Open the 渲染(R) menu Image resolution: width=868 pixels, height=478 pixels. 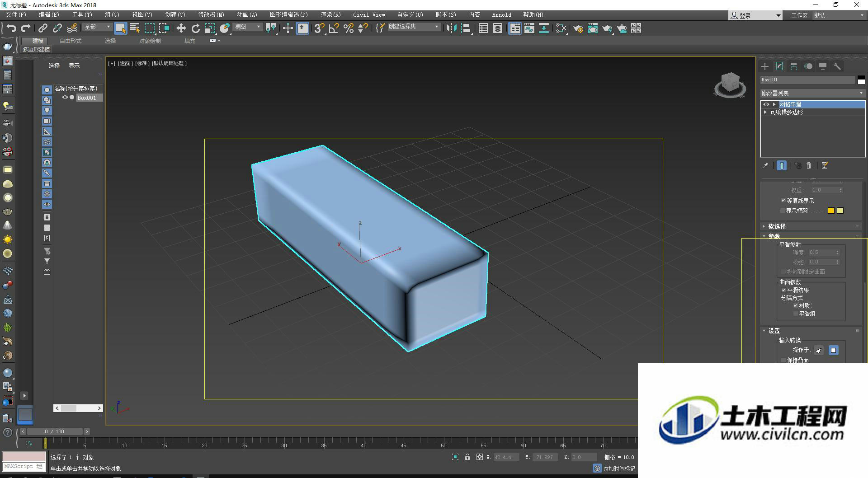tap(330, 15)
